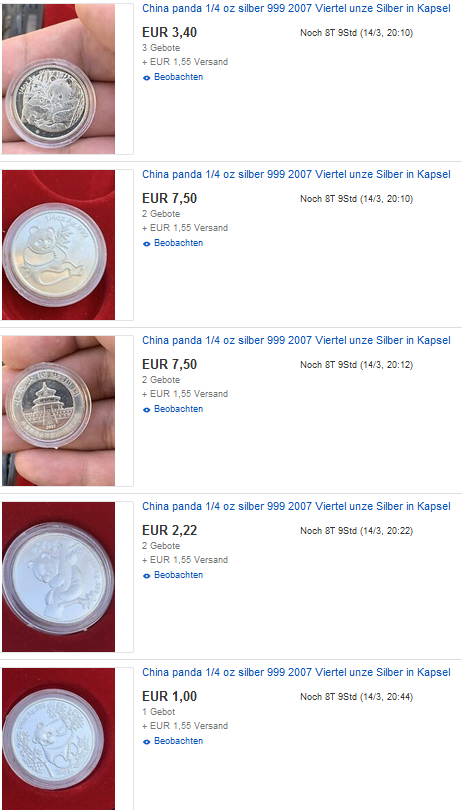Open the thumbnail showing the temple side of the coin
462x810 pixels.
(x=58, y=411)
